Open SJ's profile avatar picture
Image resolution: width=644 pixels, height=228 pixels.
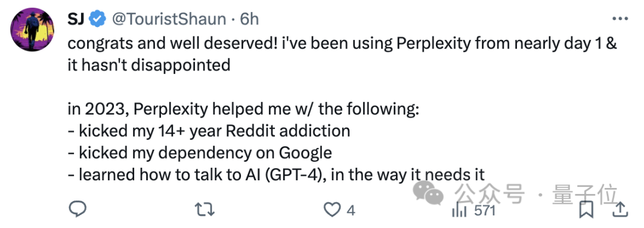(32, 30)
